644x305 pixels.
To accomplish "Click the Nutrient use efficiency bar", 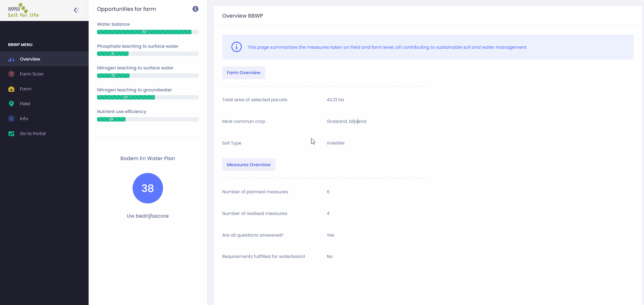I will tap(147, 119).
